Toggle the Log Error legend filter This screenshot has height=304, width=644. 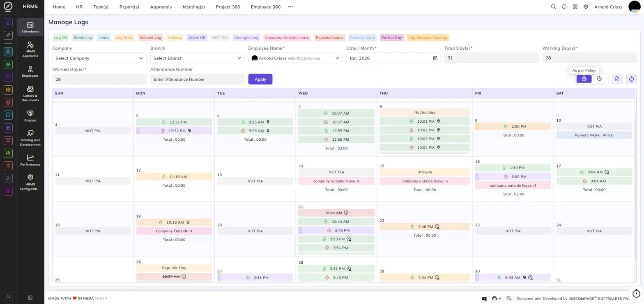[124, 38]
